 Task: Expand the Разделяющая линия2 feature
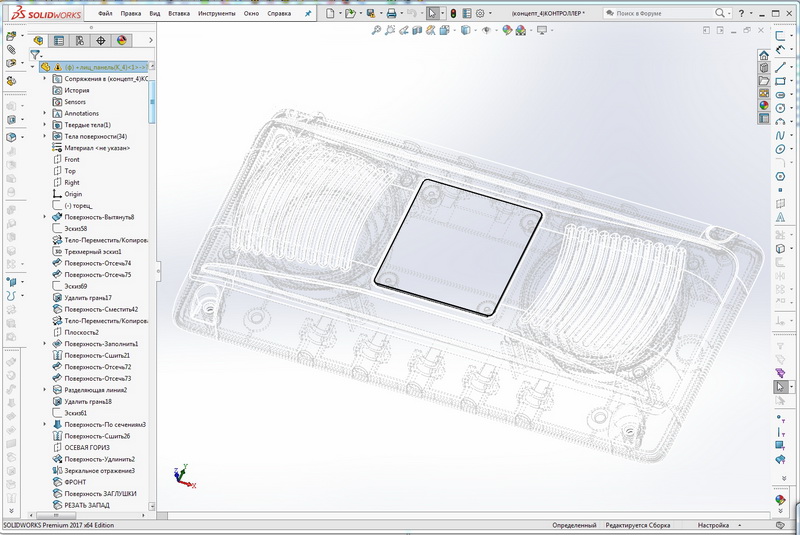[44, 390]
